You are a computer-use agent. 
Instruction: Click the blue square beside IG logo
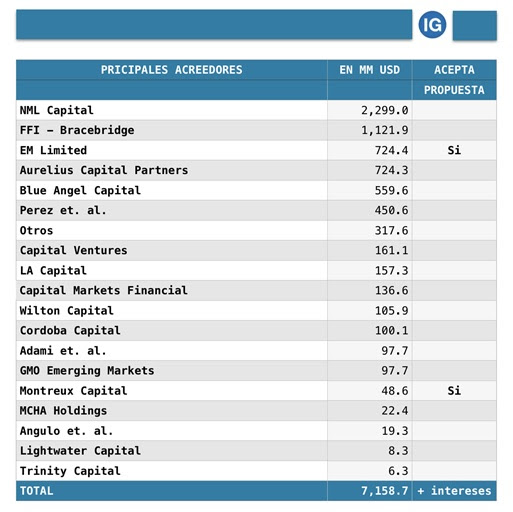tap(474, 26)
